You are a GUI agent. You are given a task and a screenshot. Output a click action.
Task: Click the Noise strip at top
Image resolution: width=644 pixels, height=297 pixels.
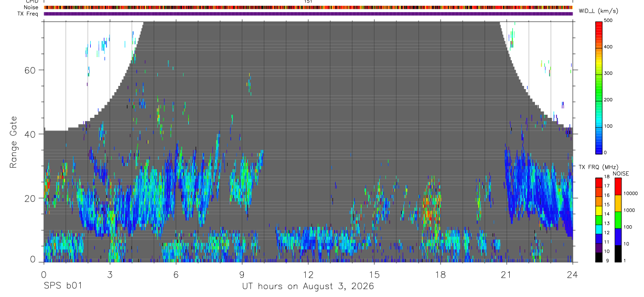click(x=308, y=7)
